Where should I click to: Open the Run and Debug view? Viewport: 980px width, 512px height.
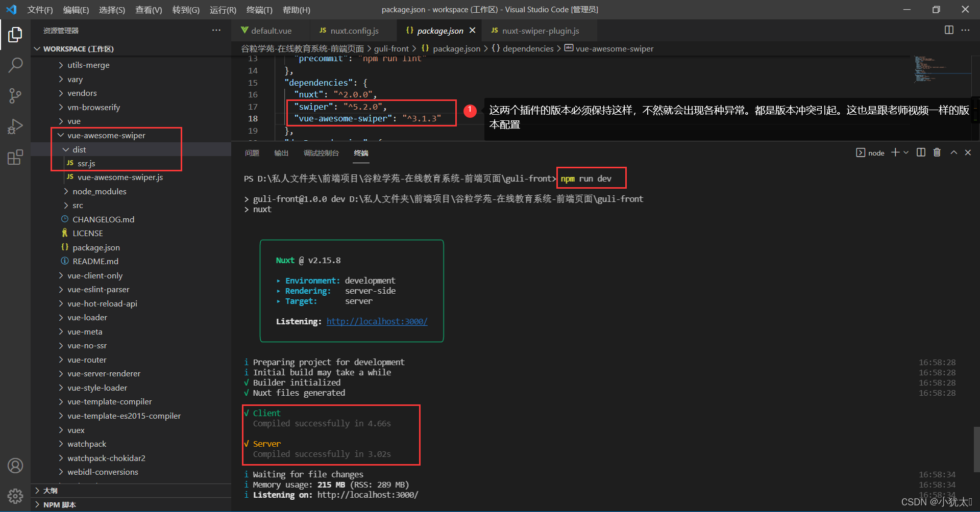[15, 126]
